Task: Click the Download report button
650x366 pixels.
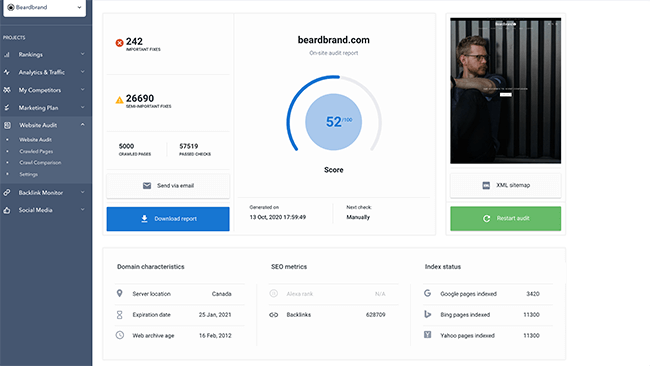Action: click(x=168, y=219)
